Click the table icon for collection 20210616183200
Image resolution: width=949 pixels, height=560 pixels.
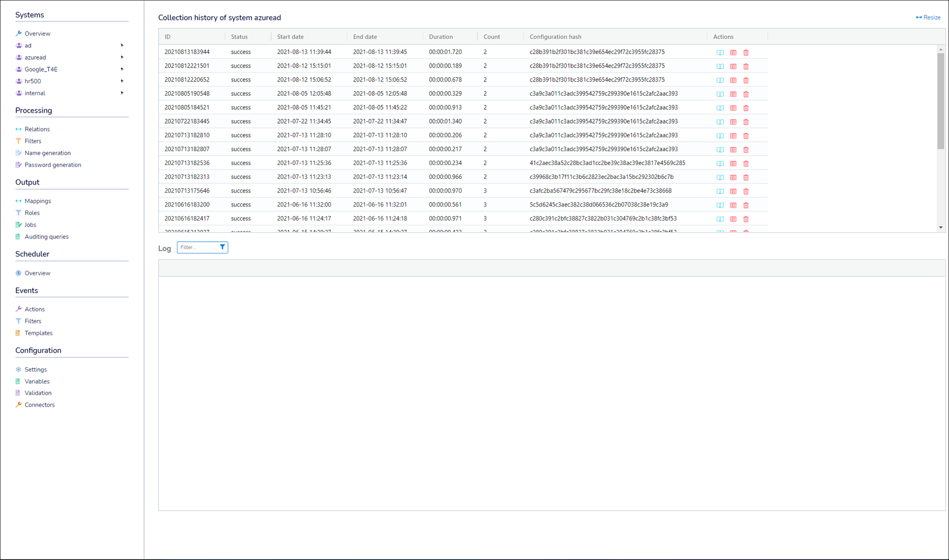pos(733,205)
